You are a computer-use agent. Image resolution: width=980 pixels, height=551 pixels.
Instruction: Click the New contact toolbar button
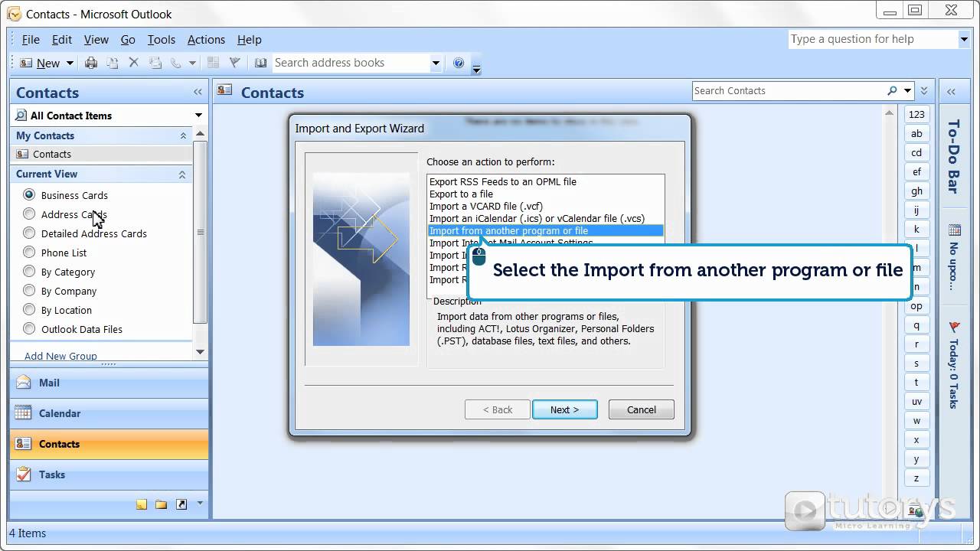coord(40,63)
